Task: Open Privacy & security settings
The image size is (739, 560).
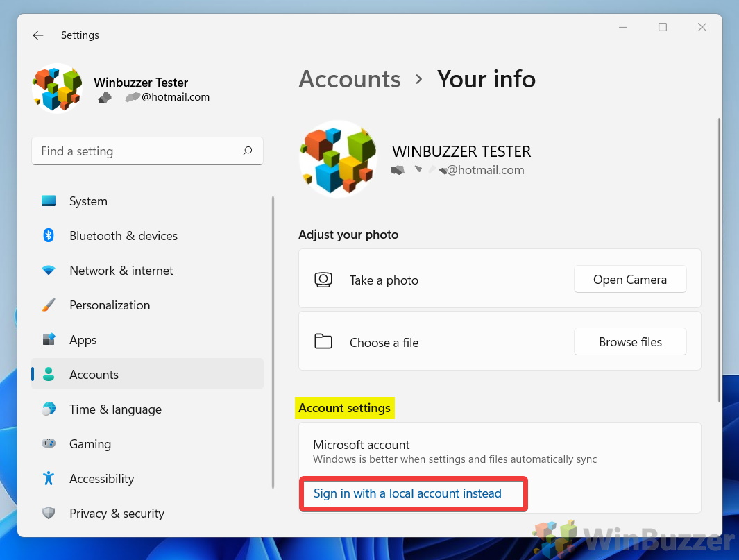Action: click(147, 514)
